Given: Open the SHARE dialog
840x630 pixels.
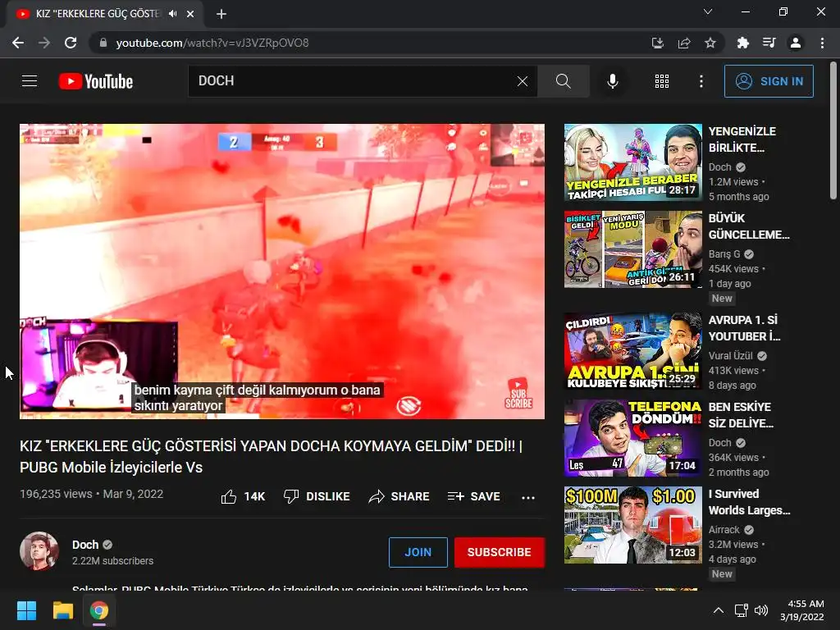Looking at the screenshot, I should pos(399,496).
